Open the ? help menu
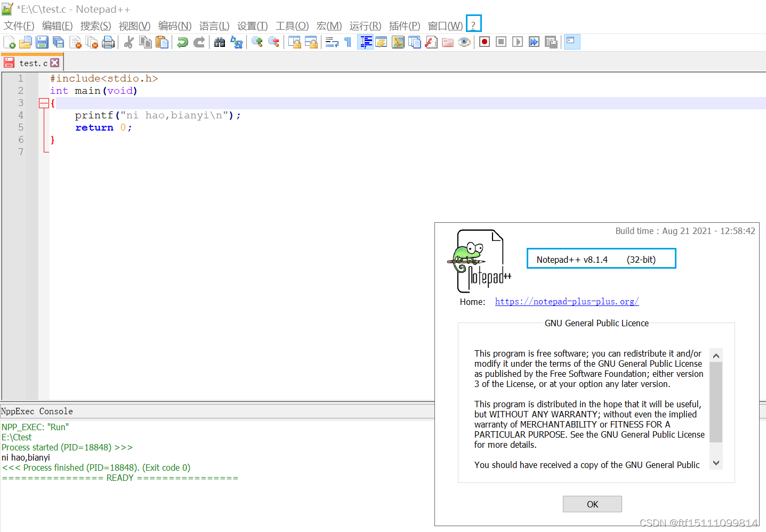Viewport: 766px width, 532px height. pyautogui.click(x=473, y=25)
